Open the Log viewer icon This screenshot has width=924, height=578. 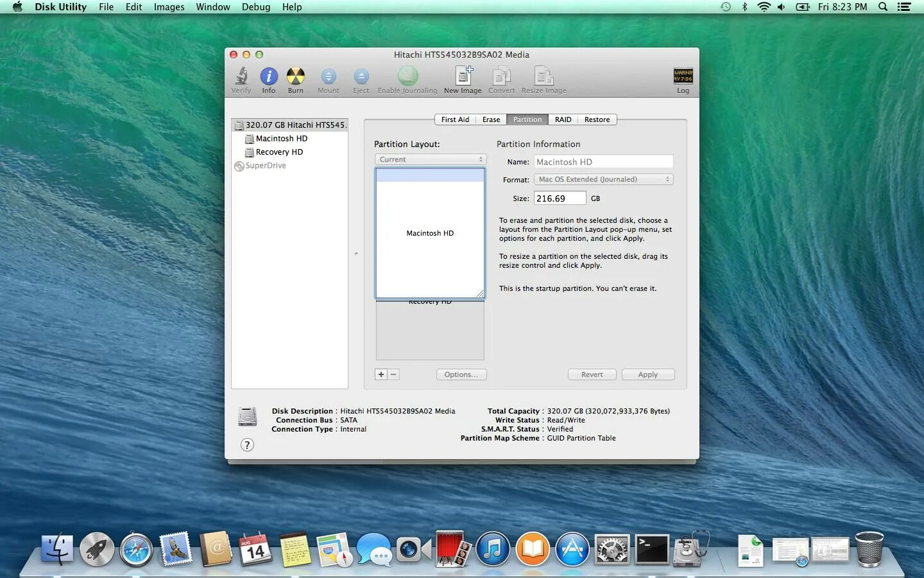click(x=683, y=76)
